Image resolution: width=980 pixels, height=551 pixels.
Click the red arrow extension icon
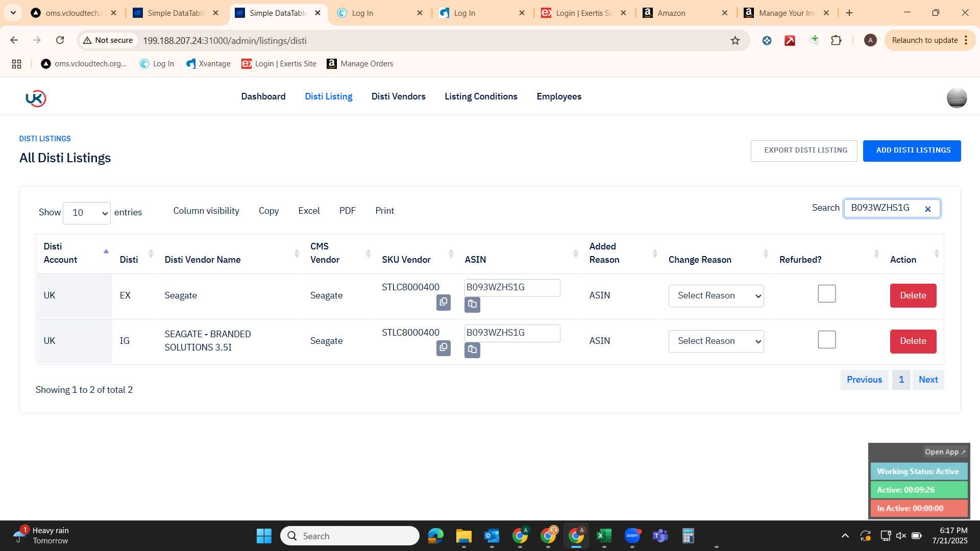(x=790, y=40)
